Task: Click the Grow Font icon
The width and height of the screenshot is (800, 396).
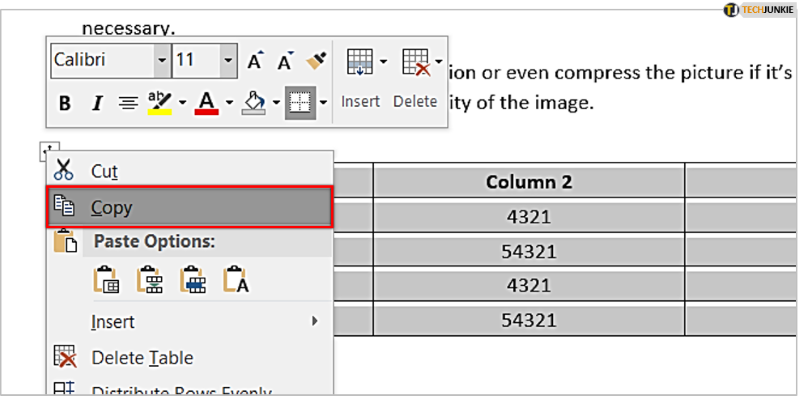Action: tap(256, 60)
